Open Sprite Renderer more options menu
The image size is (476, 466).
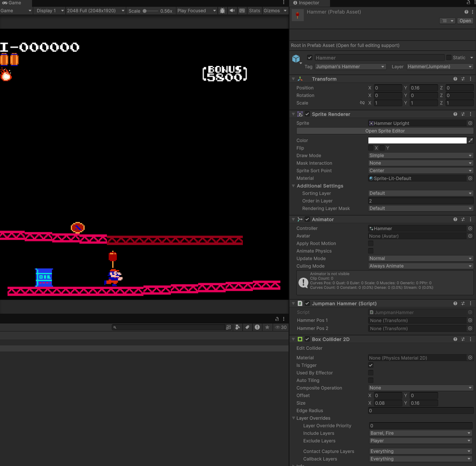coord(471,114)
